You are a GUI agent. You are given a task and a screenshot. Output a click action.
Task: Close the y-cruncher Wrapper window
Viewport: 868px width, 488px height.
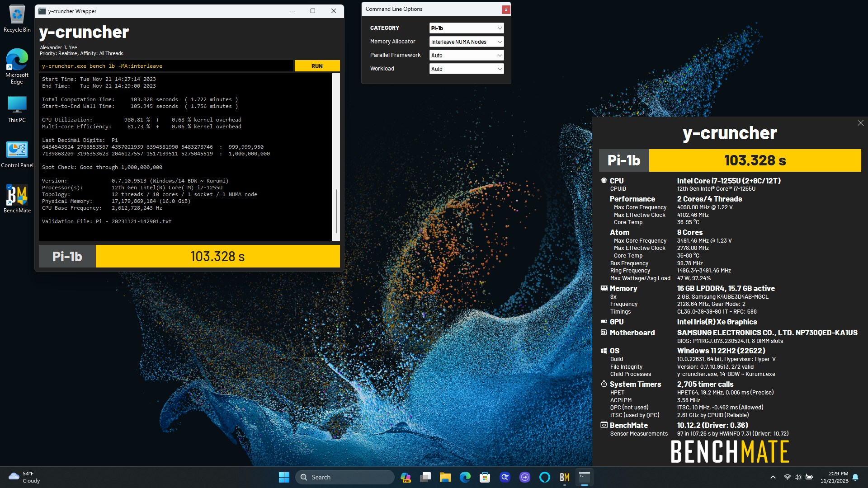coord(334,11)
